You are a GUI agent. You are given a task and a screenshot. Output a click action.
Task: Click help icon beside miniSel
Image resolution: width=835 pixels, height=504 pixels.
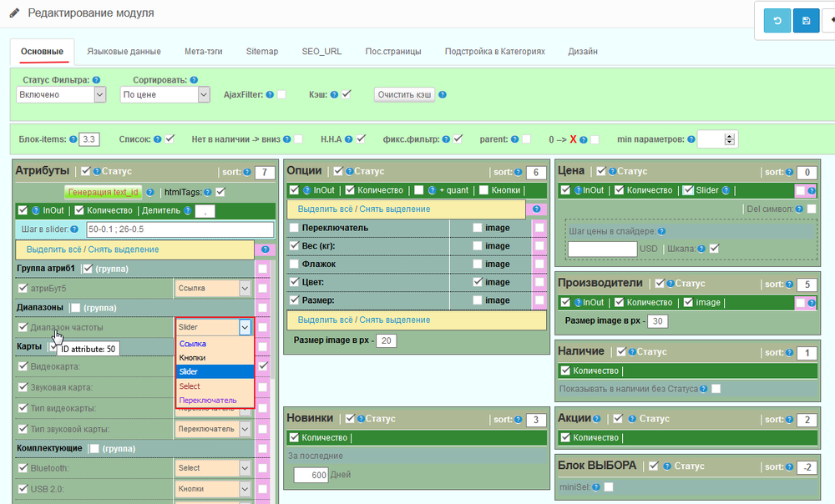[x=596, y=487]
